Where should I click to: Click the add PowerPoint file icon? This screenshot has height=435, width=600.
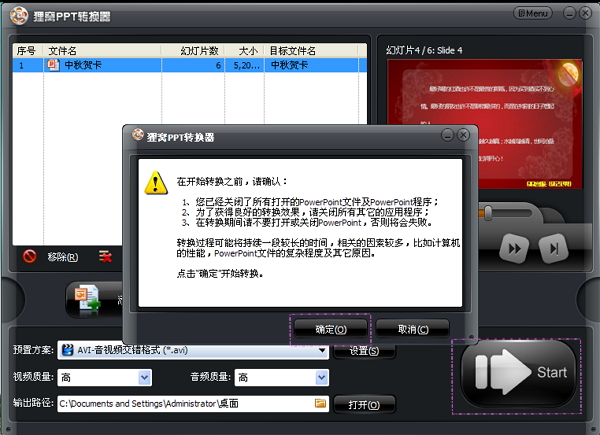[x=88, y=297]
